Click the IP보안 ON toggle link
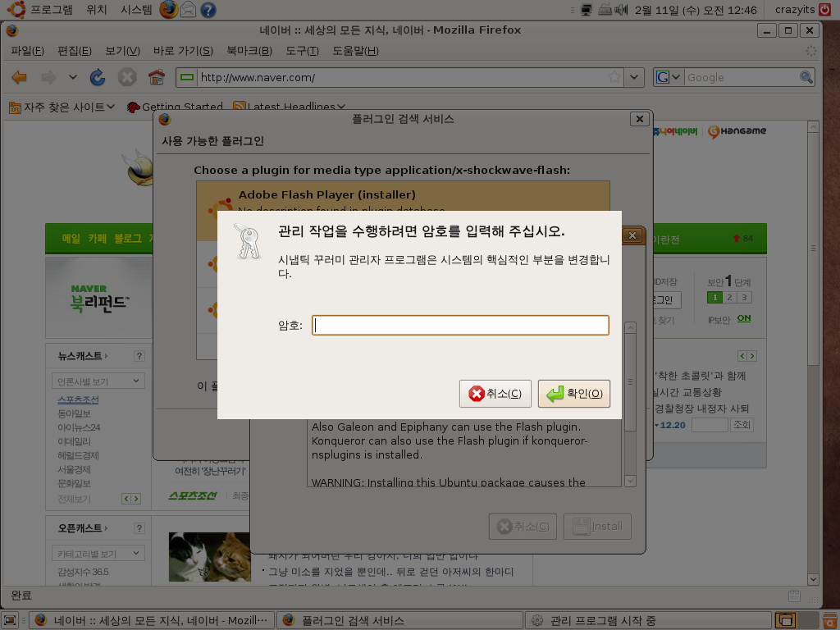Image resolution: width=840 pixels, height=630 pixels. tap(743, 318)
